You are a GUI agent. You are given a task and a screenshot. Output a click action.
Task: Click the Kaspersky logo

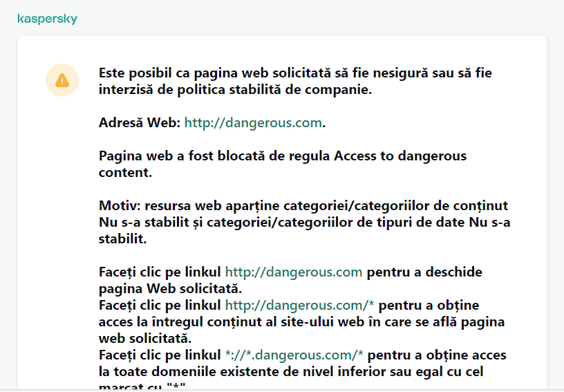[48, 19]
